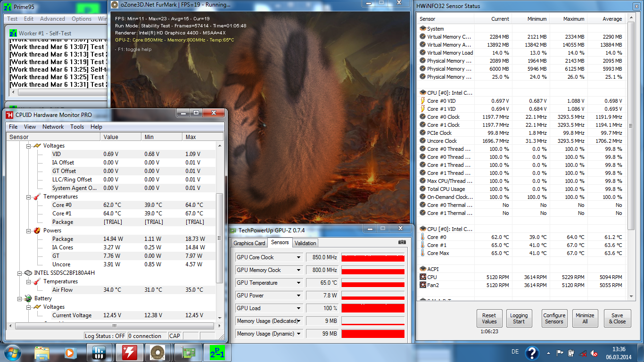Click the Save & Close button
Screen dimensions: 644x362
(617, 319)
